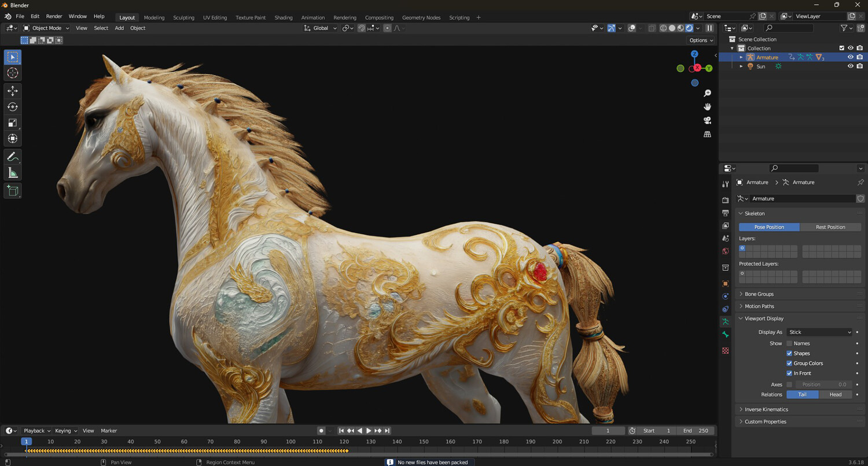Viewport: 868px width, 466px height.
Task: Choose the Transform tool
Action: point(12,139)
